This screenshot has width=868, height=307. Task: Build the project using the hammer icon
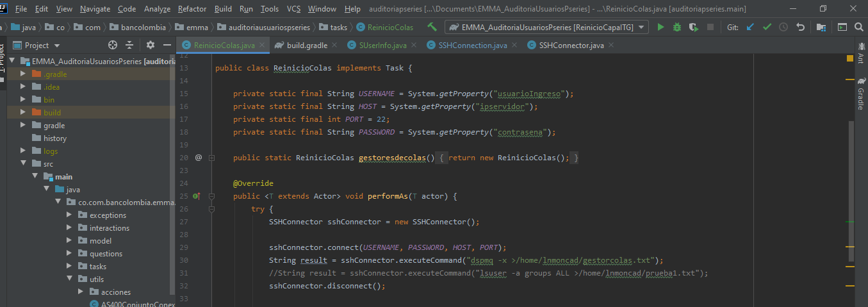[x=432, y=27]
